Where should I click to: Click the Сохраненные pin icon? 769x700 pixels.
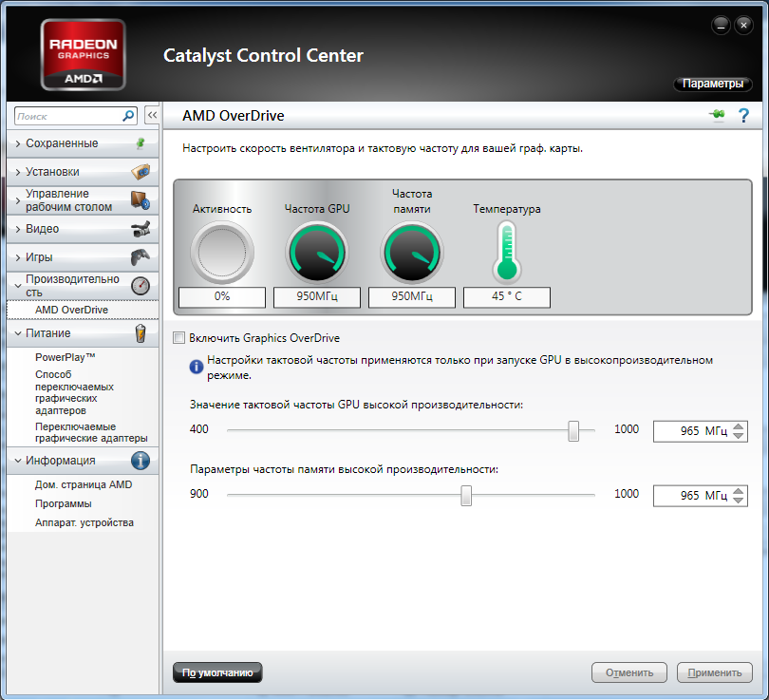tap(141, 143)
